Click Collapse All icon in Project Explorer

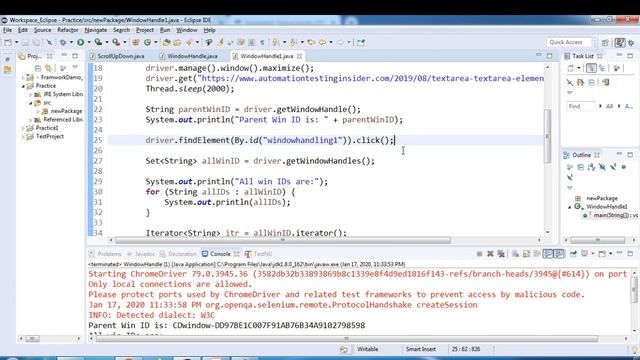click(38, 68)
